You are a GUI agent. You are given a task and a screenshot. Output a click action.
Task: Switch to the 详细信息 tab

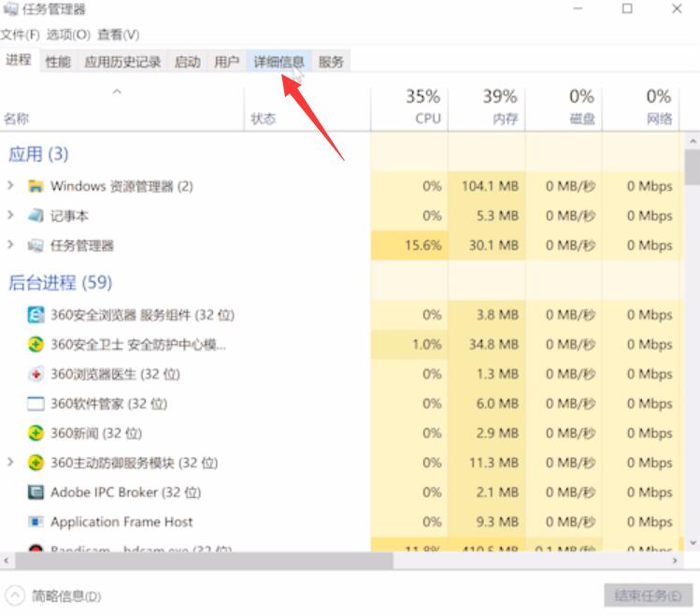(279, 62)
